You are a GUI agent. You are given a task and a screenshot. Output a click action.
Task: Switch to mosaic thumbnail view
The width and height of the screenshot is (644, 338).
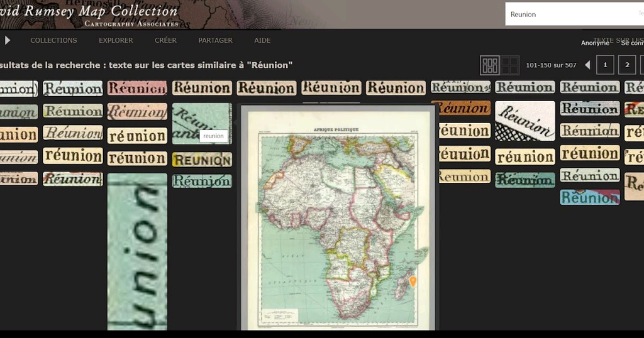click(x=490, y=65)
